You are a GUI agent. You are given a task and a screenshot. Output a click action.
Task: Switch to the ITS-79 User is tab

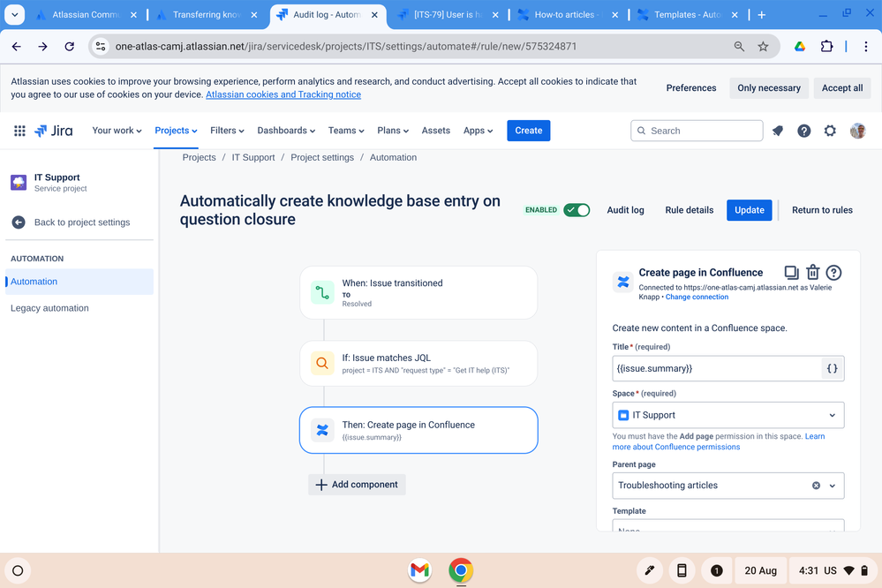[448, 15]
